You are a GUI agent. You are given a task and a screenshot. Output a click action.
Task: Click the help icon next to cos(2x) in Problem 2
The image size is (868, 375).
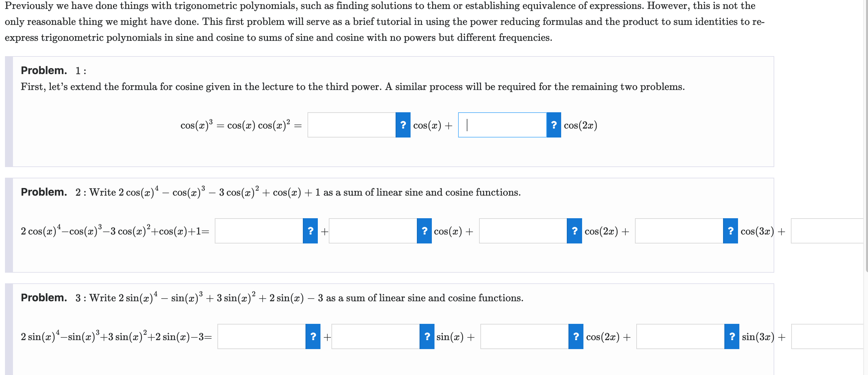click(574, 231)
